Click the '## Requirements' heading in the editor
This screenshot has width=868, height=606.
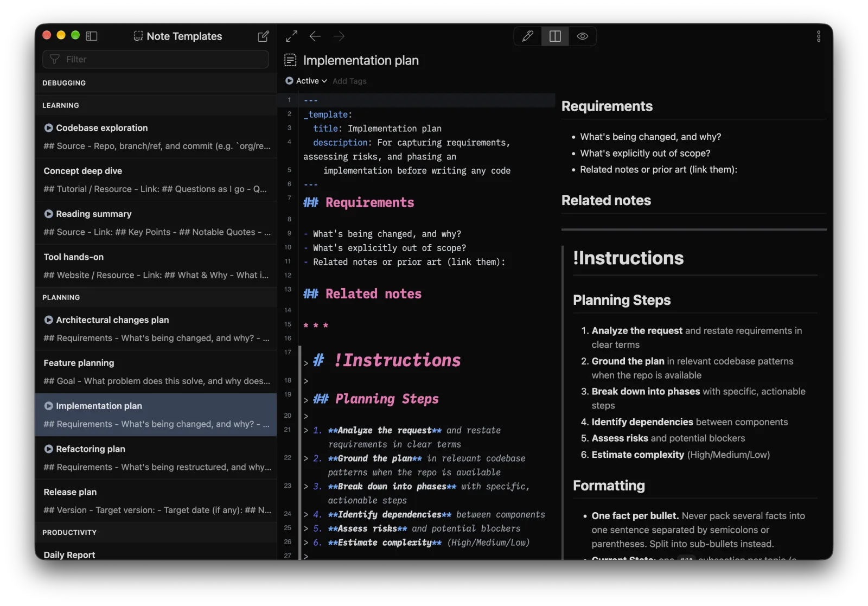coord(359,202)
